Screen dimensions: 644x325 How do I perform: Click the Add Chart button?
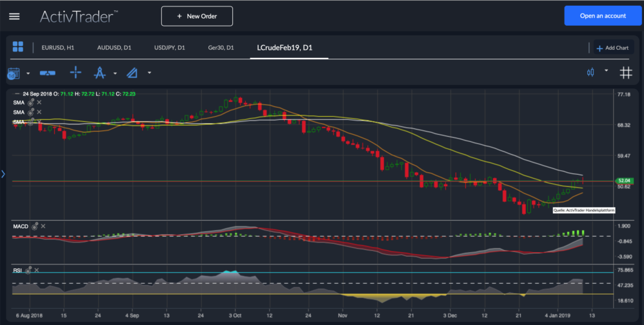click(x=612, y=48)
